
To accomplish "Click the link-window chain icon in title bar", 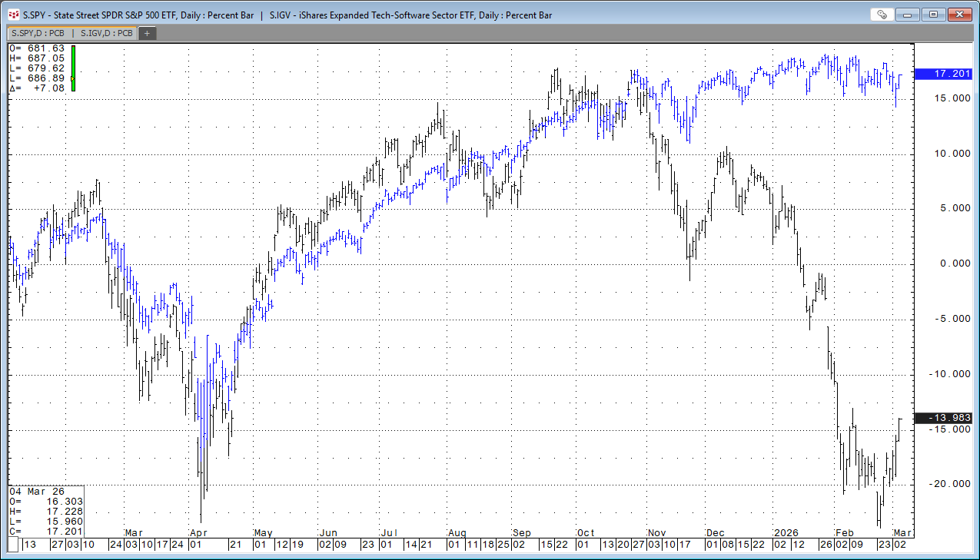I will [882, 14].
